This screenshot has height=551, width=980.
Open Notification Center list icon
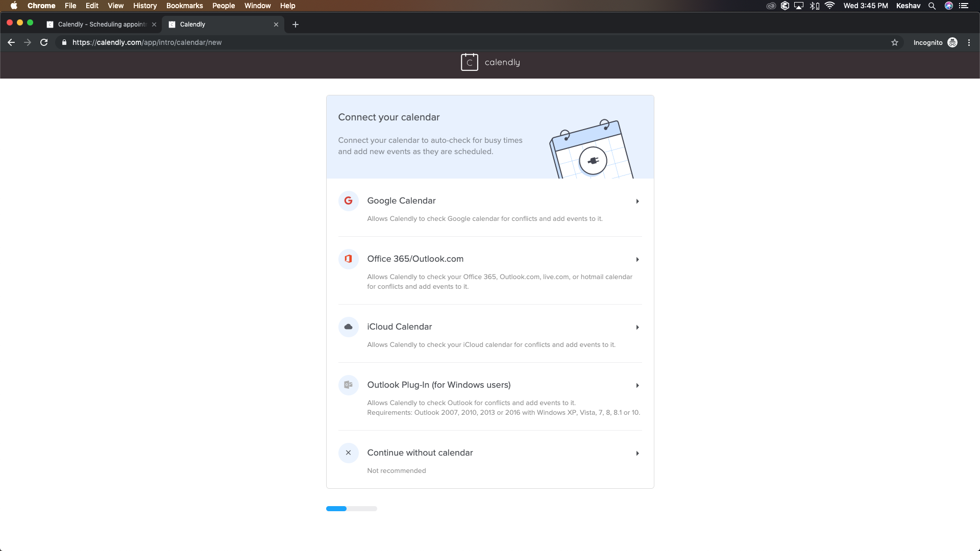(x=964, y=6)
